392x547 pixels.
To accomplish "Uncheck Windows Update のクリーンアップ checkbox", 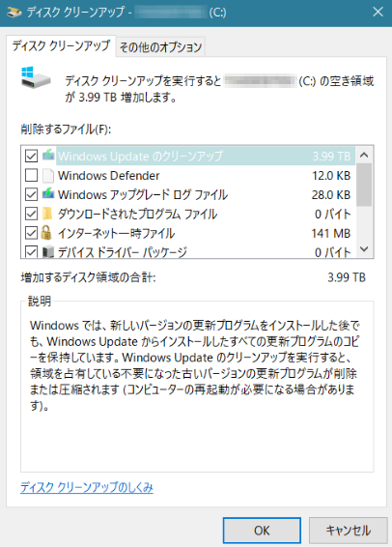I will tap(31, 156).
